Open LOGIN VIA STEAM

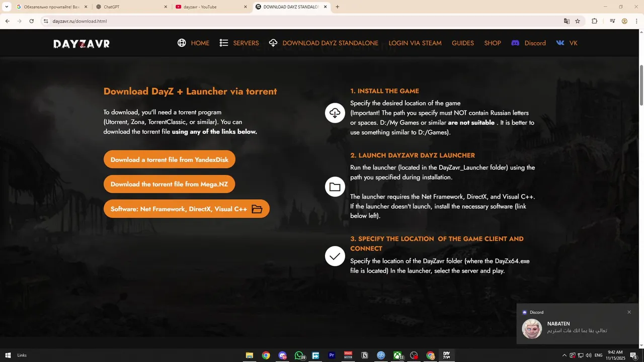click(x=415, y=43)
